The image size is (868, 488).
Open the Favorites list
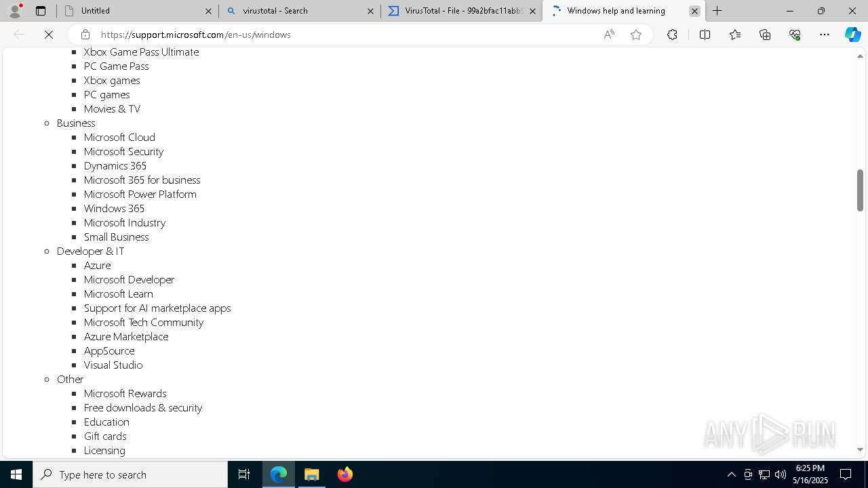(x=735, y=35)
